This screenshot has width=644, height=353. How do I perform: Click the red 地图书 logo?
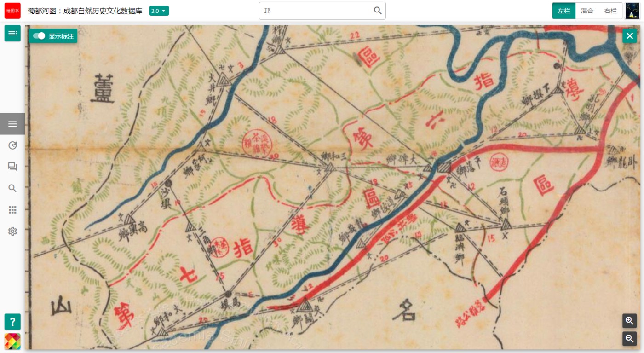click(12, 11)
